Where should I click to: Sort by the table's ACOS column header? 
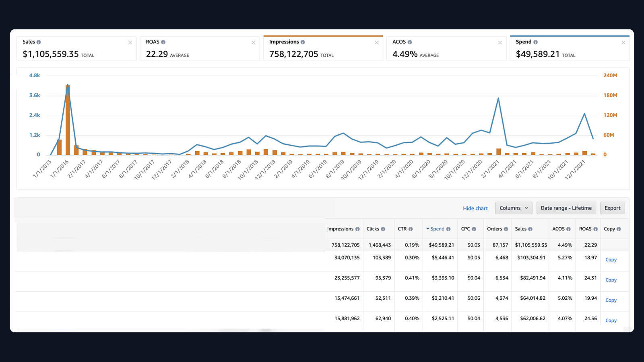(x=558, y=229)
